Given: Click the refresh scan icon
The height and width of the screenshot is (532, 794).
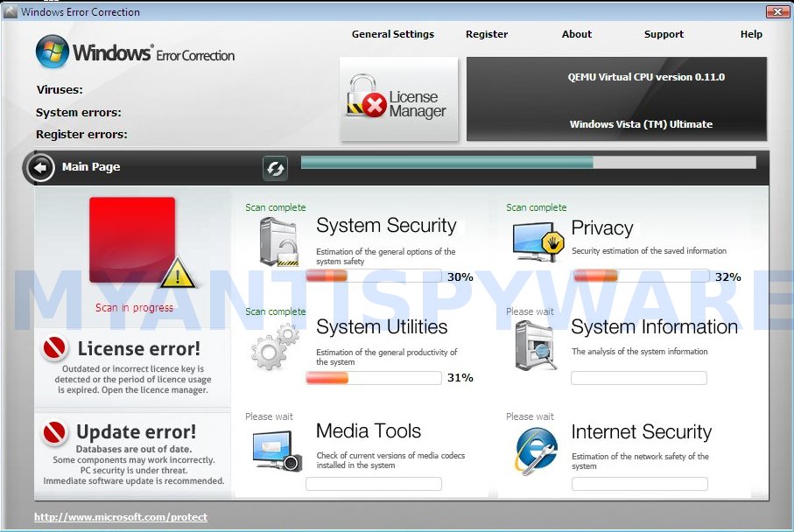Looking at the screenshot, I should (275, 168).
